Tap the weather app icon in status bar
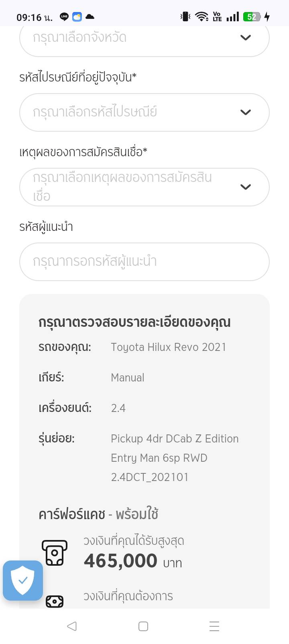The height and width of the screenshot is (644, 289). point(77,17)
